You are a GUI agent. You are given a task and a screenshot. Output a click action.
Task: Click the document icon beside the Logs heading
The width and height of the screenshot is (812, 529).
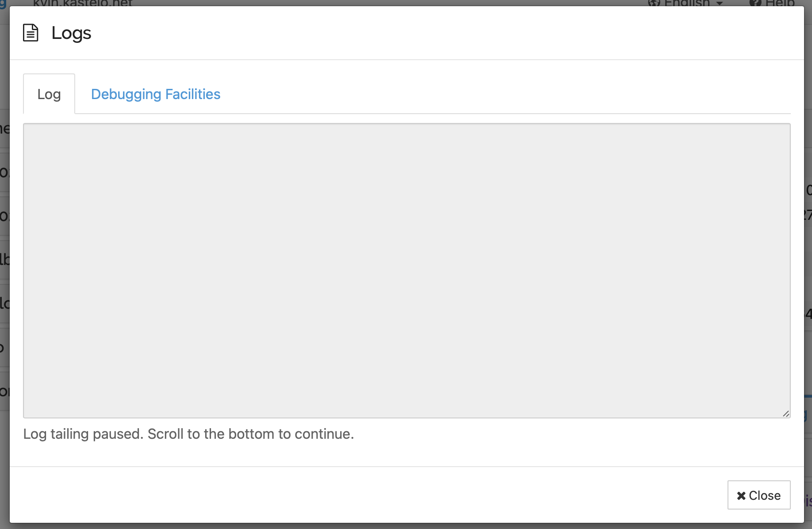pyautogui.click(x=31, y=32)
